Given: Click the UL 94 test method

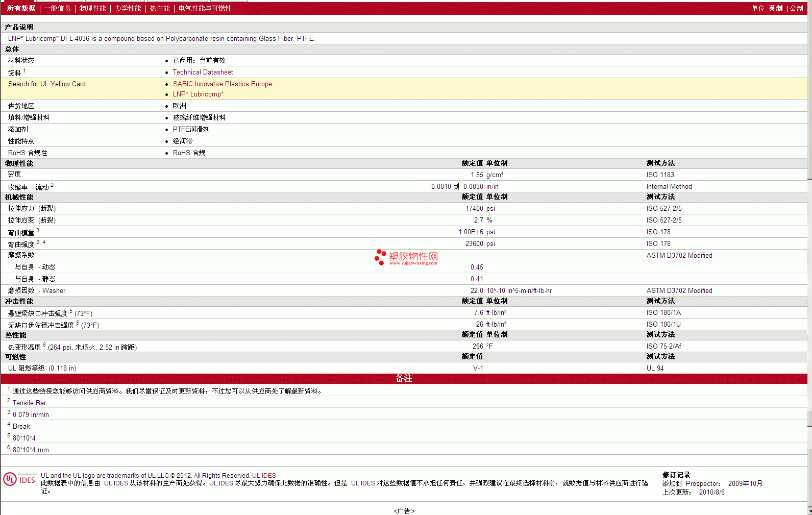Looking at the screenshot, I should [x=655, y=369].
